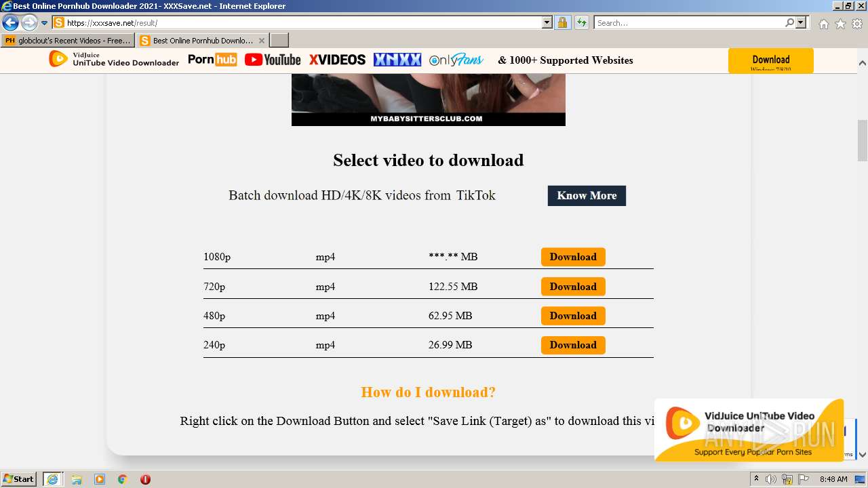Viewport: 868px width, 488px height.
Task: Click the scrollbar down arrow
Action: (x=863, y=455)
